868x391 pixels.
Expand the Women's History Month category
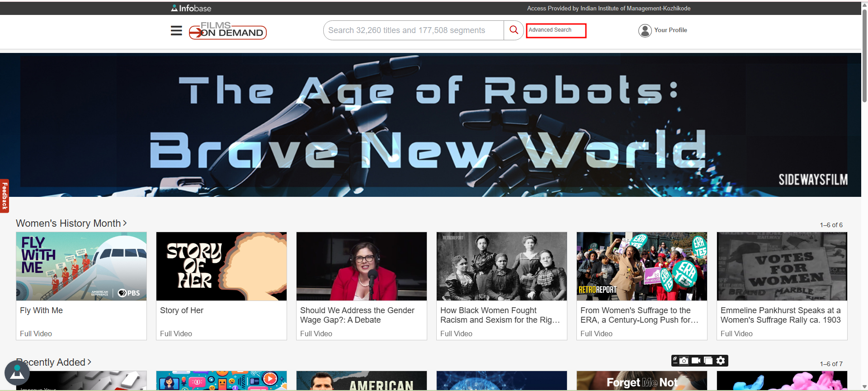pos(71,224)
